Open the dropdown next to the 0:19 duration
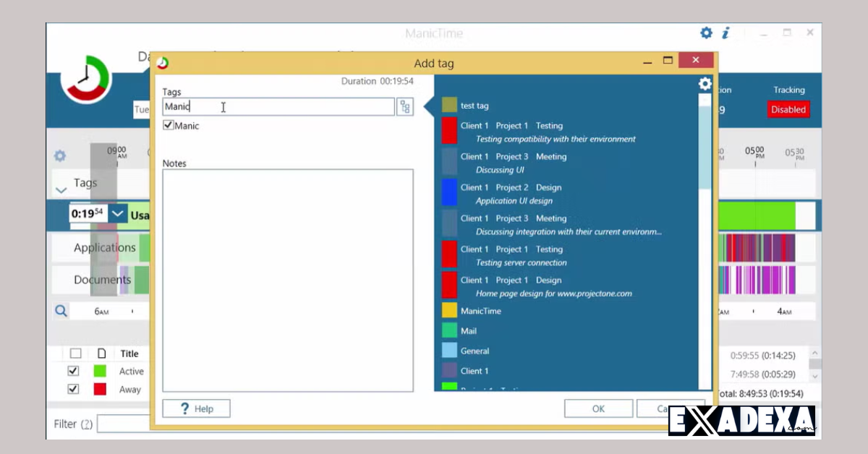Viewport: 868px width, 454px height. pyautogui.click(x=117, y=213)
